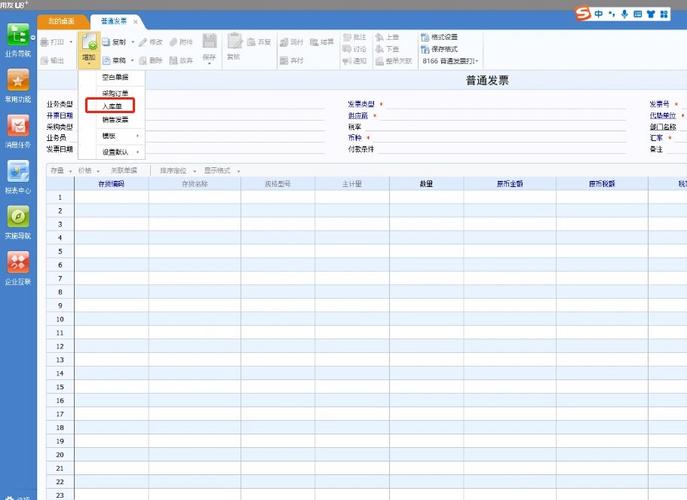Click the 修改 (Modify) pencil button
The width and height of the screenshot is (687, 500).
[151, 42]
